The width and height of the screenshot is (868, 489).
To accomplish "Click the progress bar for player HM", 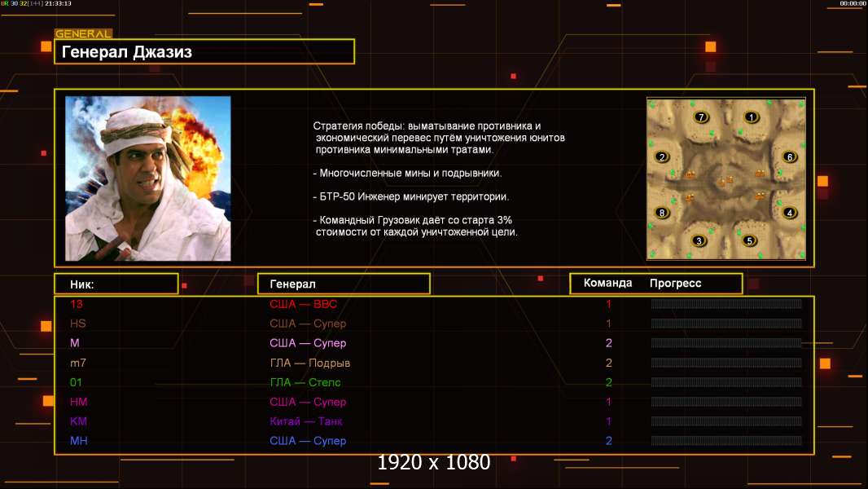I will 726,402.
